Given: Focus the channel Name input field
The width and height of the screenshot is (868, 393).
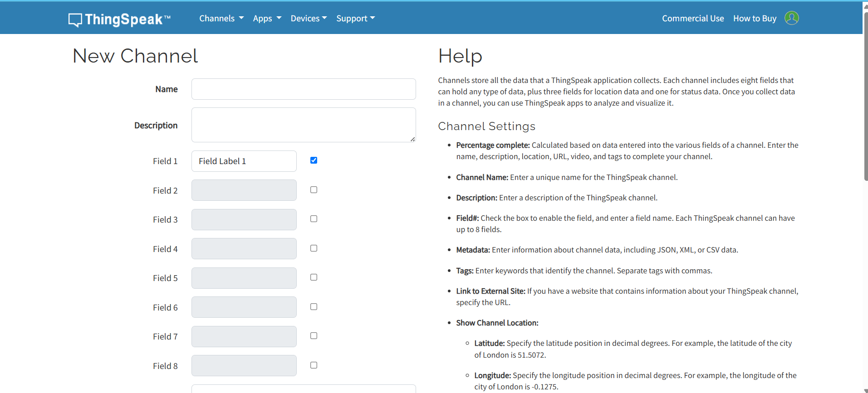Looking at the screenshot, I should click(x=304, y=89).
